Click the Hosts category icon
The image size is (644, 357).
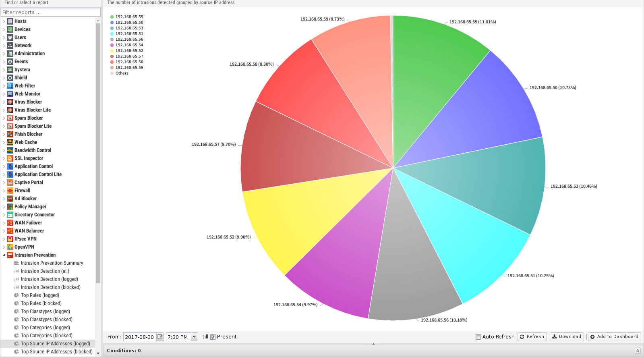10,21
